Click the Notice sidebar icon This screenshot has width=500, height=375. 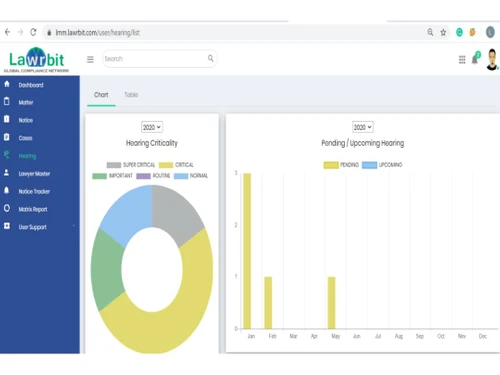pyautogui.click(x=7, y=119)
